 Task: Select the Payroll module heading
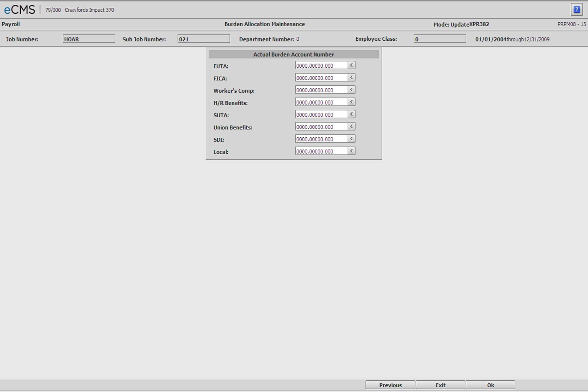pyautogui.click(x=11, y=24)
